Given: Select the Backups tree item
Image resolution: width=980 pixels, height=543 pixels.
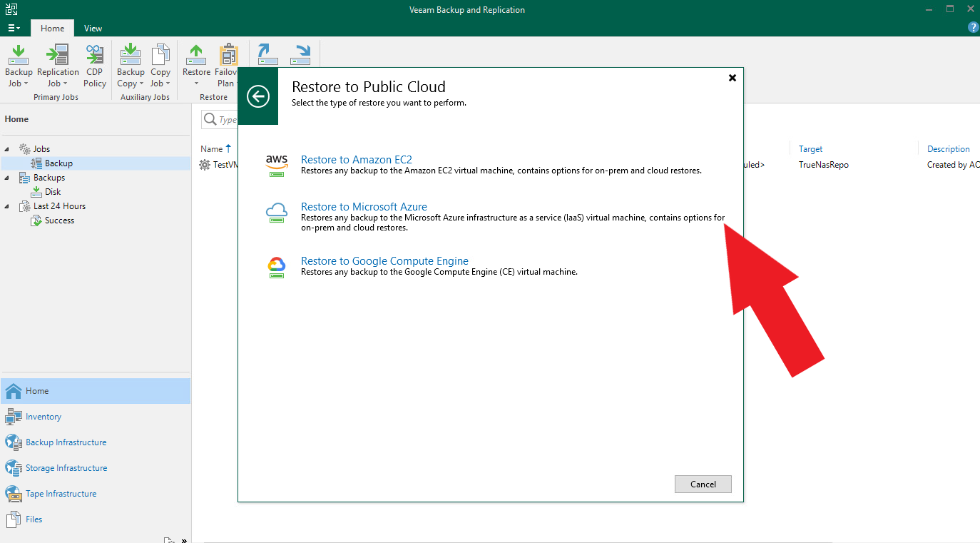Looking at the screenshot, I should point(49,178).
